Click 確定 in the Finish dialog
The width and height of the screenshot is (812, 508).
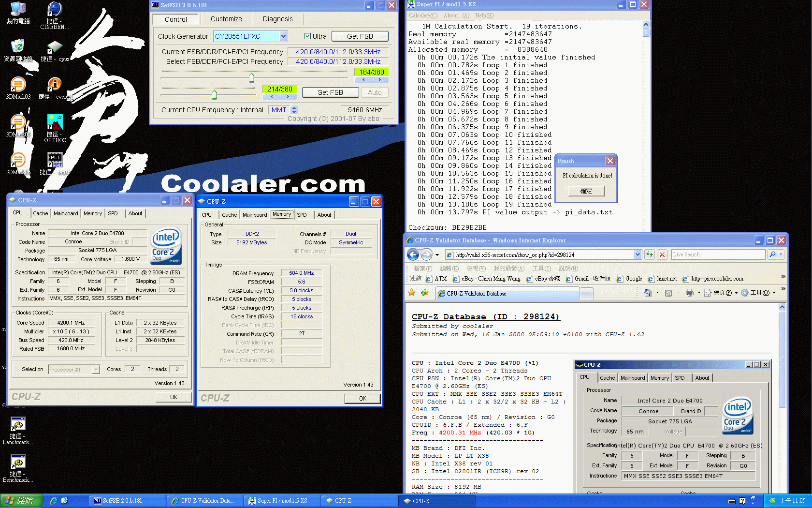coord(586,191)
